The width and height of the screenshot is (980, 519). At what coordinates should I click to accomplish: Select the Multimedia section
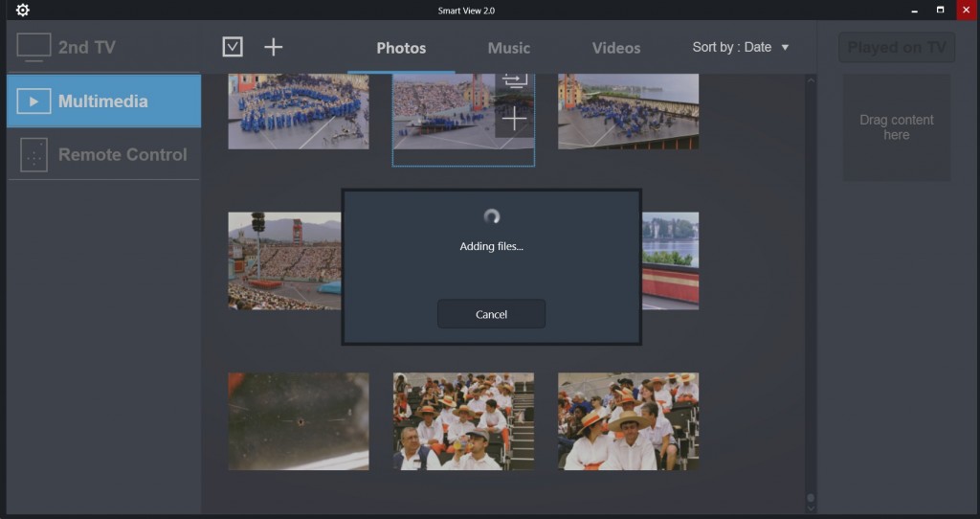pyautogui.click(x=103, y=101)
